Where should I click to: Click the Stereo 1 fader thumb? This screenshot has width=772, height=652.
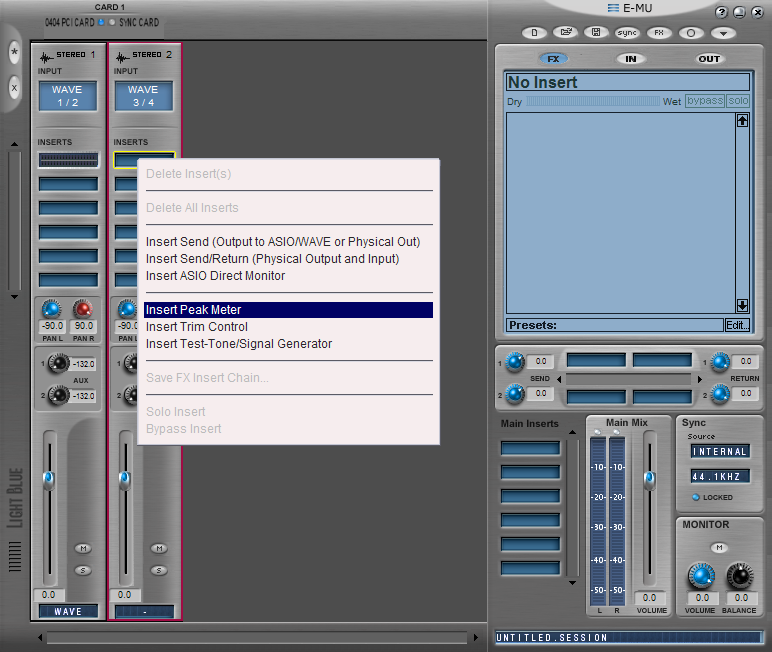point(49,479)
